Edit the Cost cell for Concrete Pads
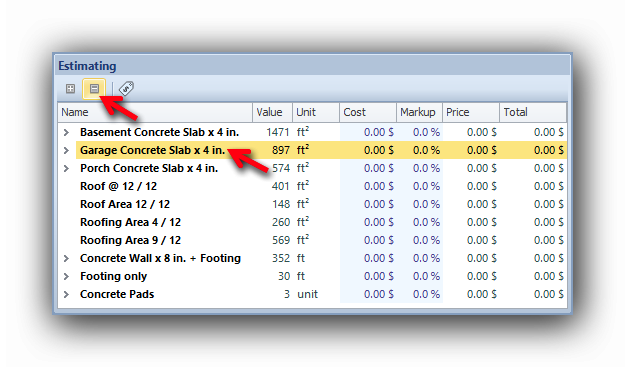This screenshot has height=367, width=625. (x=368, y=294)
